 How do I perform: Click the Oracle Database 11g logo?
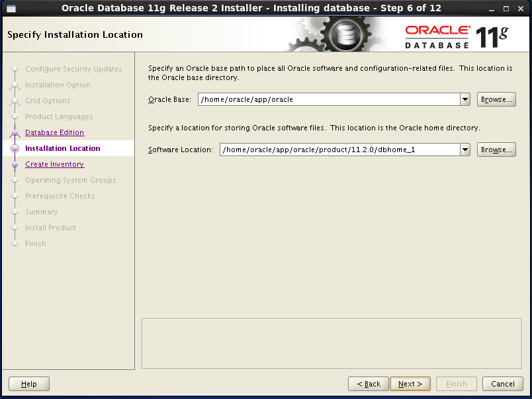click(x=457, y=36)
